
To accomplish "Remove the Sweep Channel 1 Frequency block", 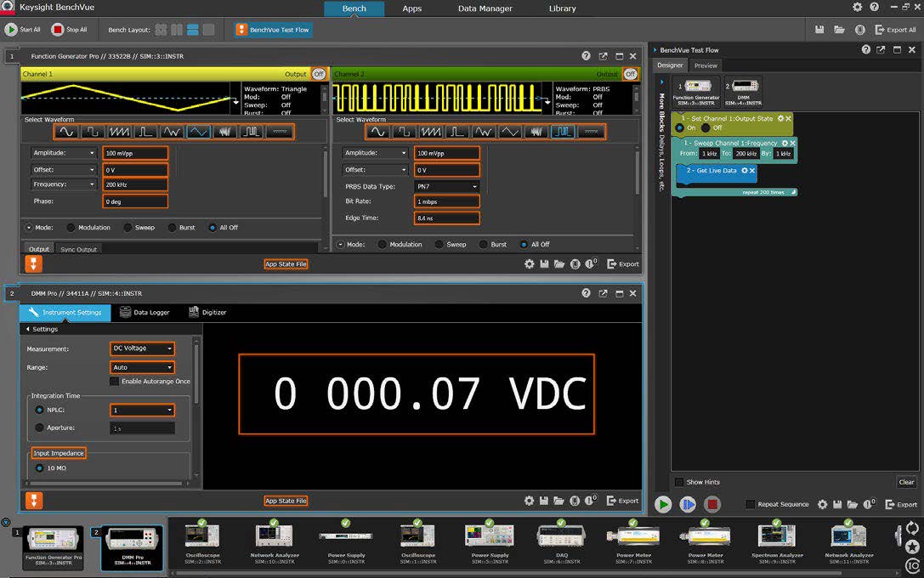I will pos(792,143).
